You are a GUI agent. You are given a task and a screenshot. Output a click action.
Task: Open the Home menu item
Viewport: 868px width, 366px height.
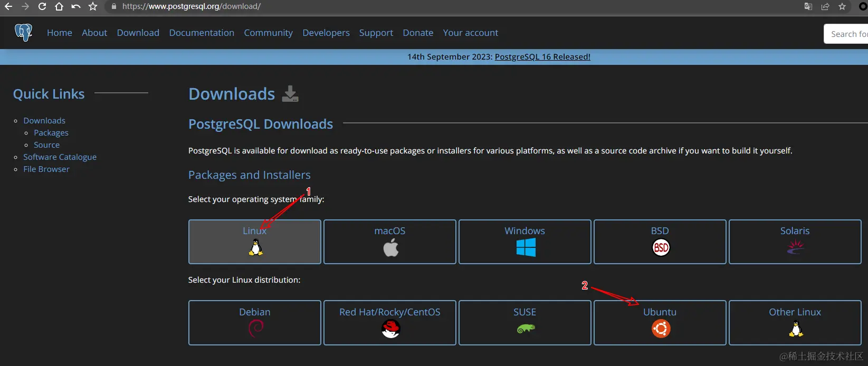(x=60, y=33)
